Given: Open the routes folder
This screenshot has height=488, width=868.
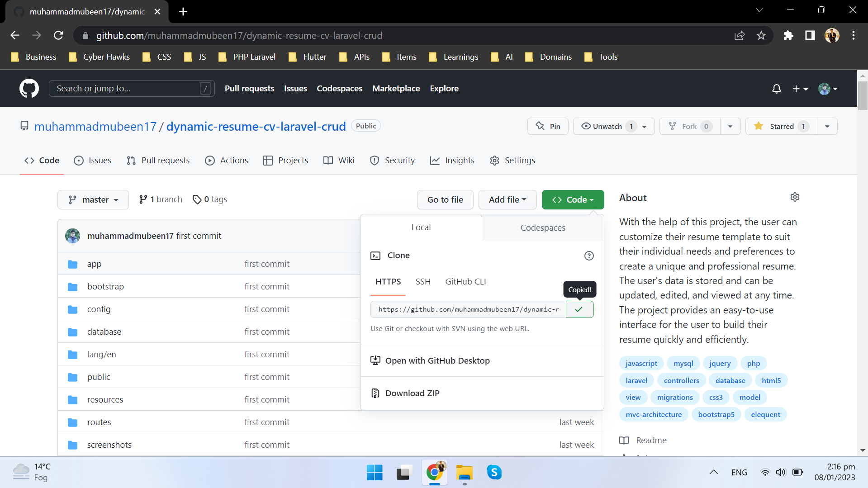Looking at the screenshot, I should tap(99, 422).
